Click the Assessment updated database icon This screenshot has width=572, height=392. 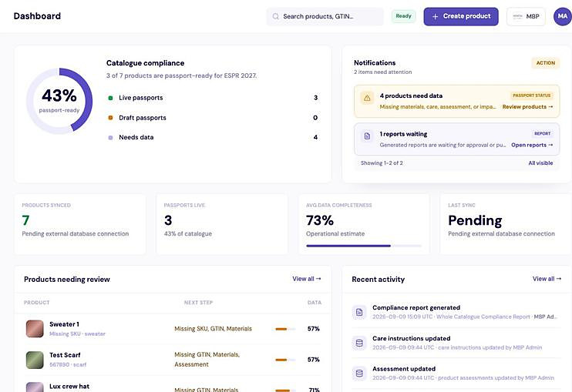pos(359,374)
